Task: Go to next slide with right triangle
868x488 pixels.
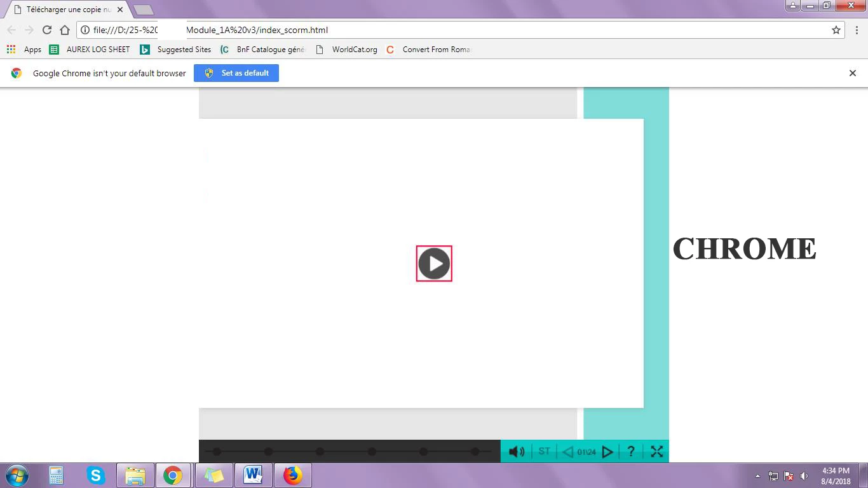Action: (607, 452)
